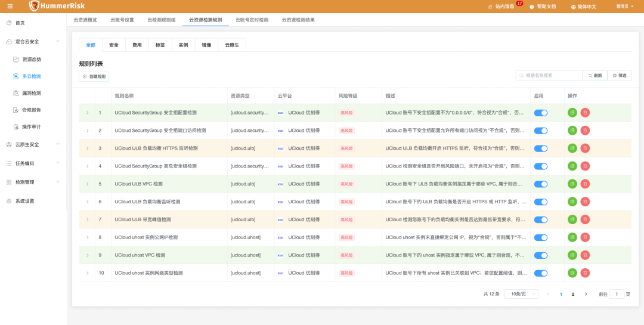Disable rule 5 ULB VPC 检测 toggle
This screenshot has width=644, height=325.
pyautogui.click(x=540, y=184)
